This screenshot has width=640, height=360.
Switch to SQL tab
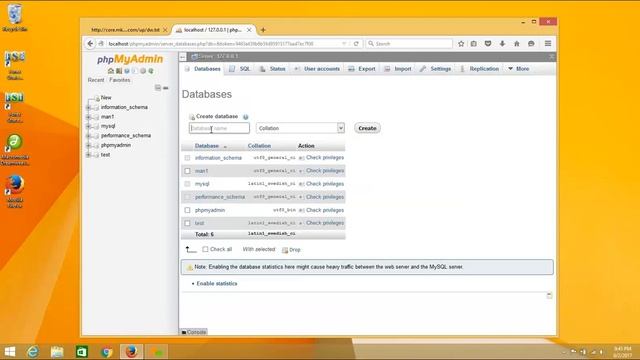tap(240, 69)
